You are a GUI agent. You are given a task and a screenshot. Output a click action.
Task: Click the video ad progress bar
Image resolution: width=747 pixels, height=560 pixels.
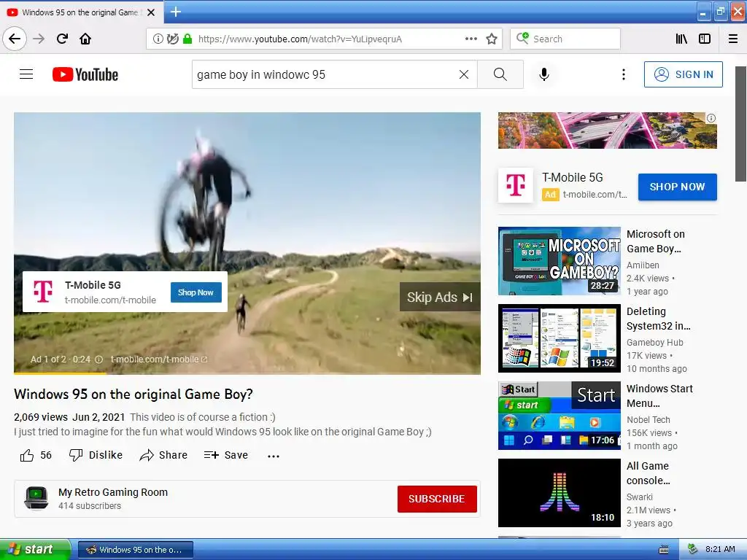[x=247, y=373]
